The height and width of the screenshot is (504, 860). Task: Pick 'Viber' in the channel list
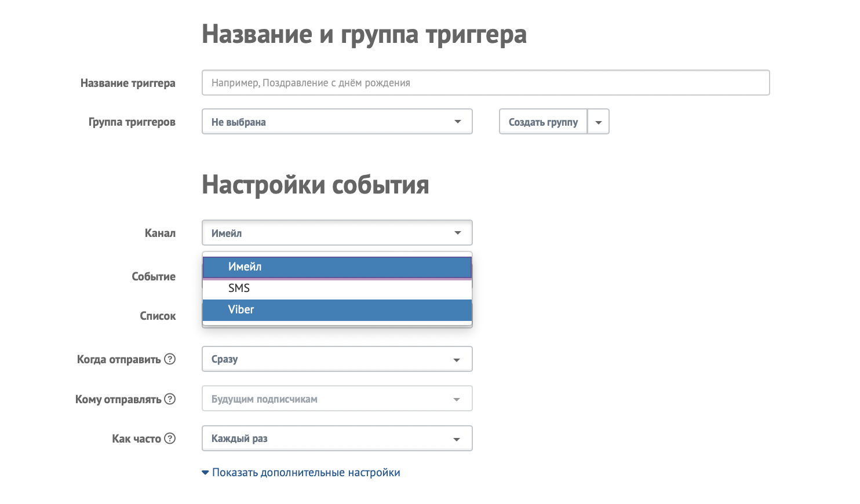coord(337,310)
